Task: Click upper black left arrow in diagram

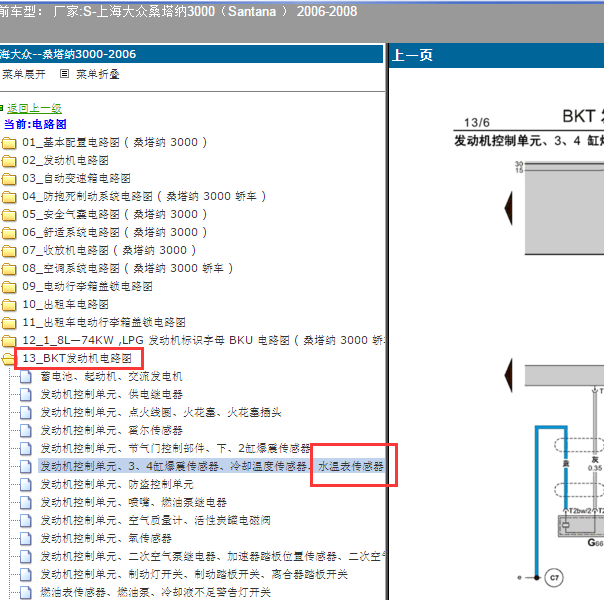Action: (x=508, y=208)
